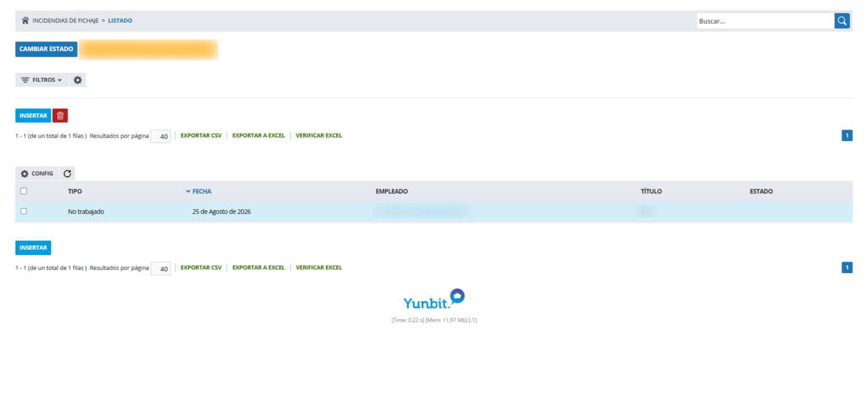The image size is (868, 393).
Task: Click the ESTADO column header
Action: pyautogui.click(x=761, y=192)
